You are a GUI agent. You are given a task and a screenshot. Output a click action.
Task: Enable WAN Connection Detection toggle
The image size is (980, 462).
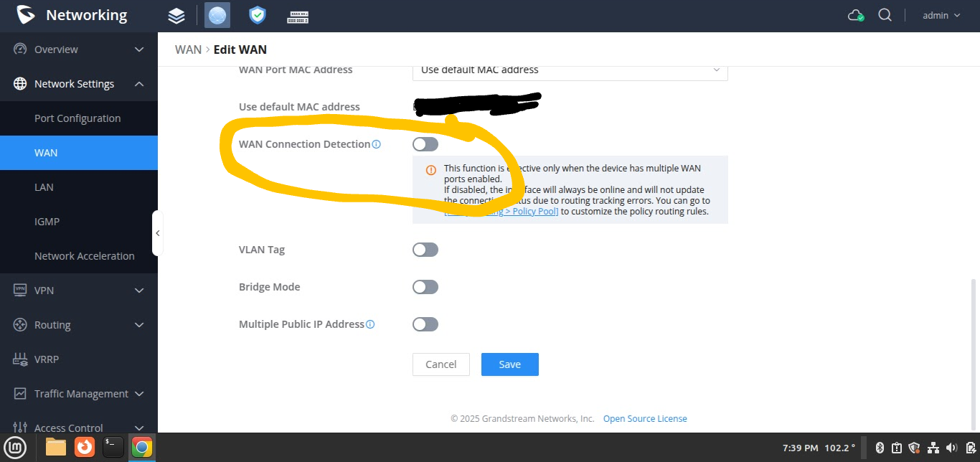pyautogui.click(x=425, y=144)
